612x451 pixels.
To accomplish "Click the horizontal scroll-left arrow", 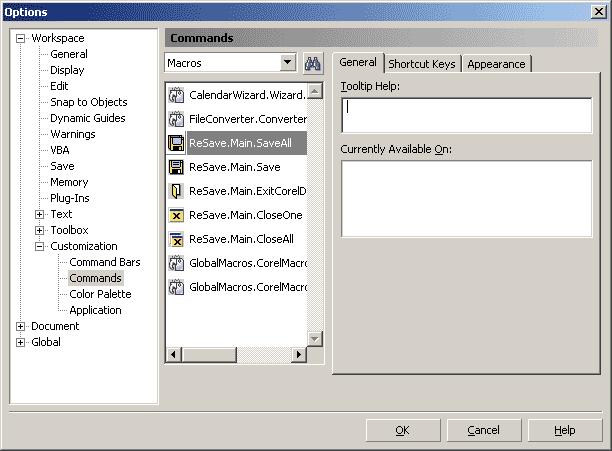I will tap(174, 355).
